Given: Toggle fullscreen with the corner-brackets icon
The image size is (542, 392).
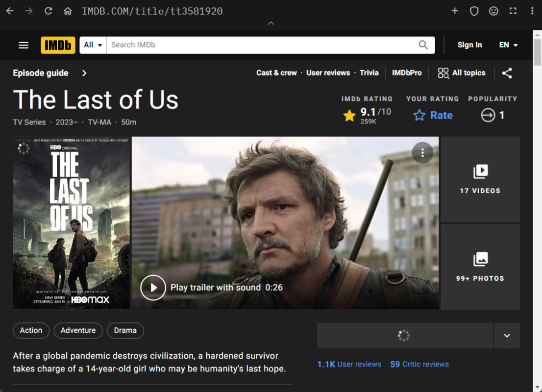Looking at the screenshot, I should (513, 11).
